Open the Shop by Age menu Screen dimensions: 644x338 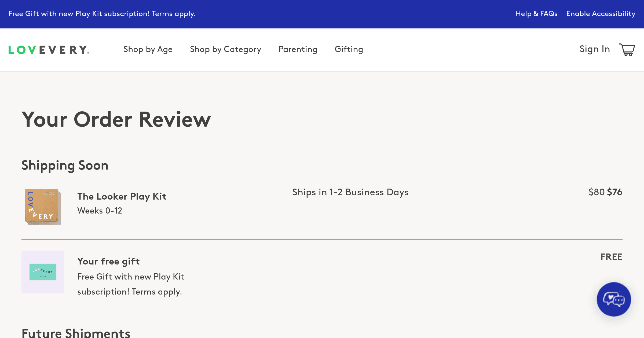point(148,50)
